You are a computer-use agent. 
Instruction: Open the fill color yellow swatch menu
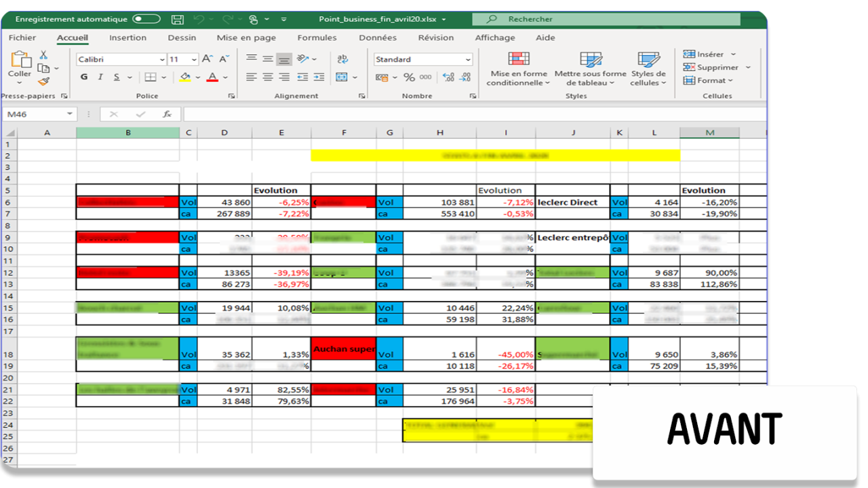[x=185, y=78]
